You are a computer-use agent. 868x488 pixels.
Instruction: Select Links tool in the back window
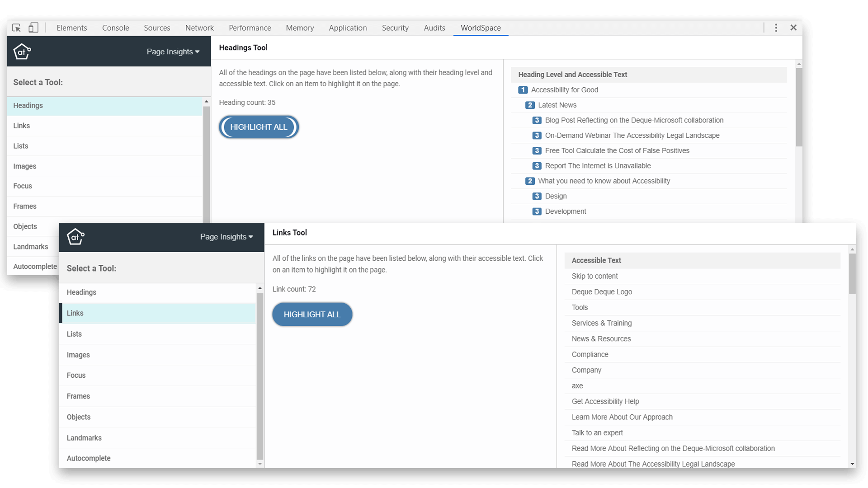105,126
